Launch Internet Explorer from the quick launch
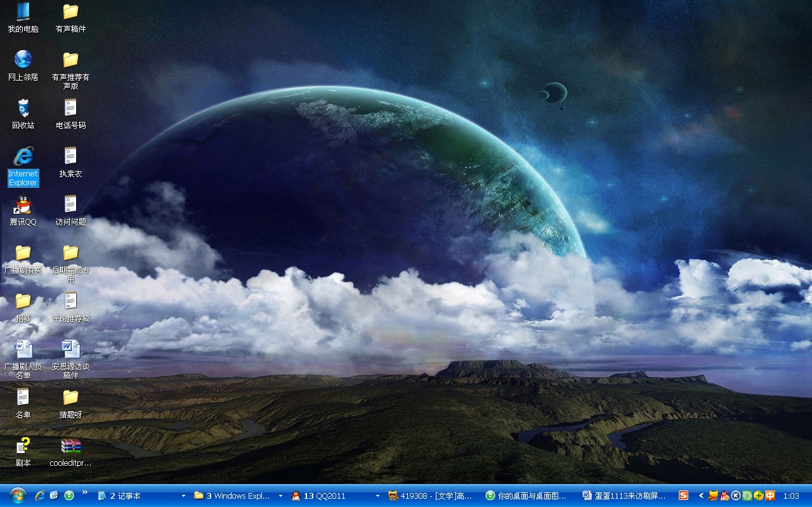The image size is (812, 507). 40,496
